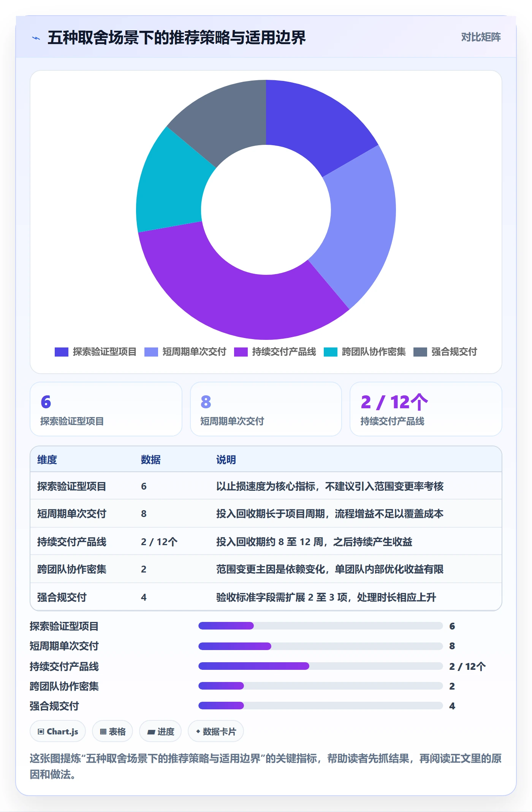Click the 数据 column header
The image size is (532, 812).
point(151,460)
